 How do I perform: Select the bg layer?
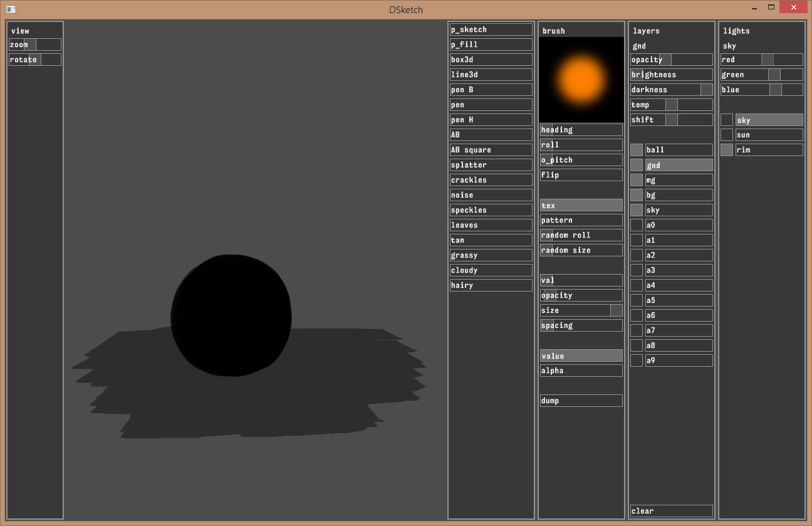tap(679, 195)
